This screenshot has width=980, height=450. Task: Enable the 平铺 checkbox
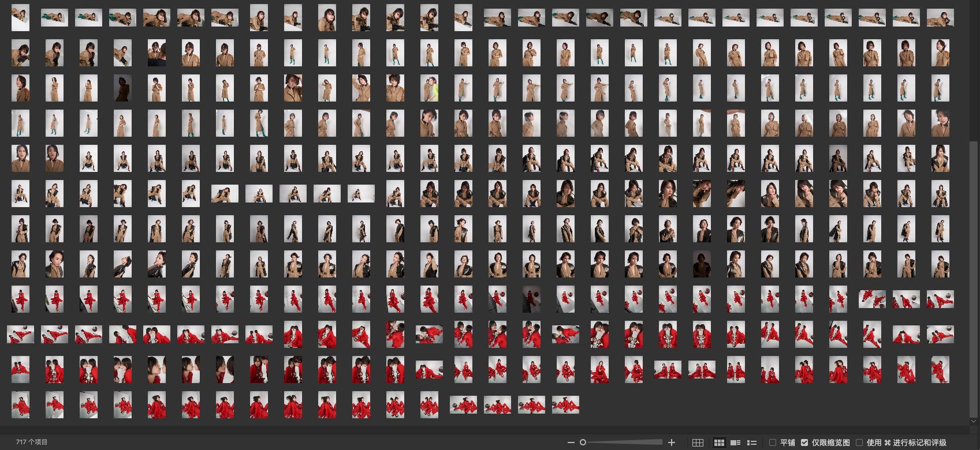773,442
